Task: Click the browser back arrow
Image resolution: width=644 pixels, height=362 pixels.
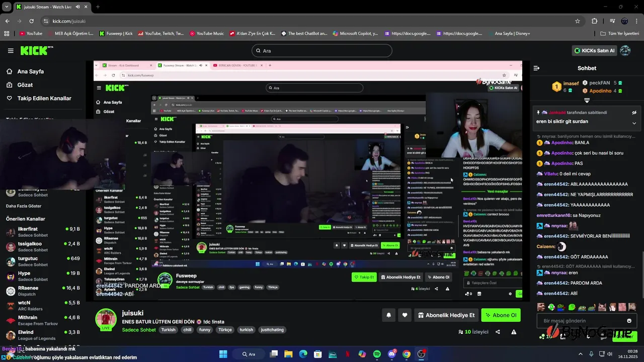Action: pyautogui.click(x=7, y=21)
